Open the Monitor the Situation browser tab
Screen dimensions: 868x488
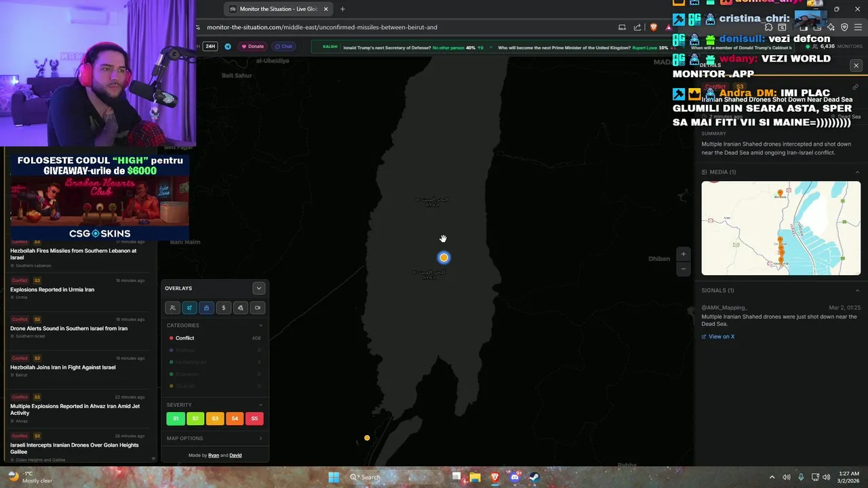pos(278,9)
